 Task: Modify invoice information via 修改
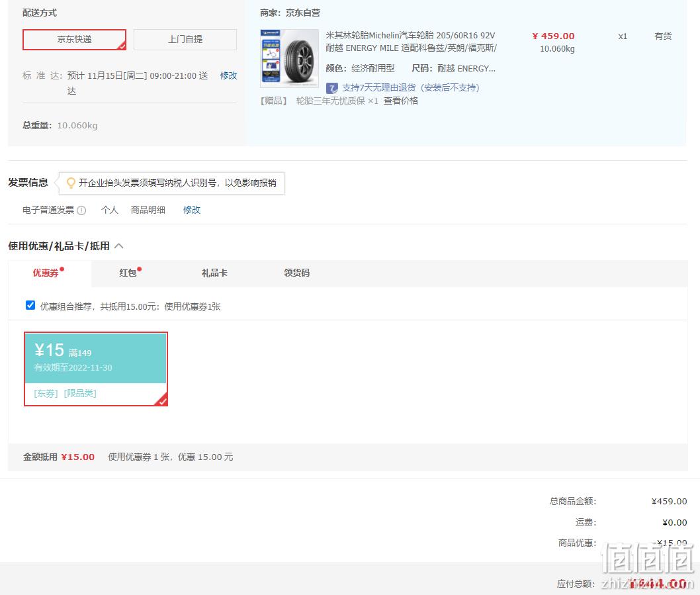[192, 210]
